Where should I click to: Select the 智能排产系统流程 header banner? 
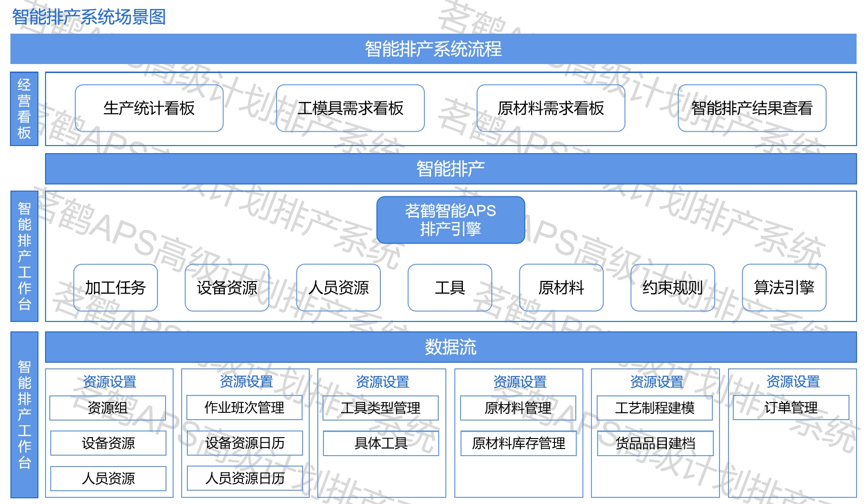433,49
